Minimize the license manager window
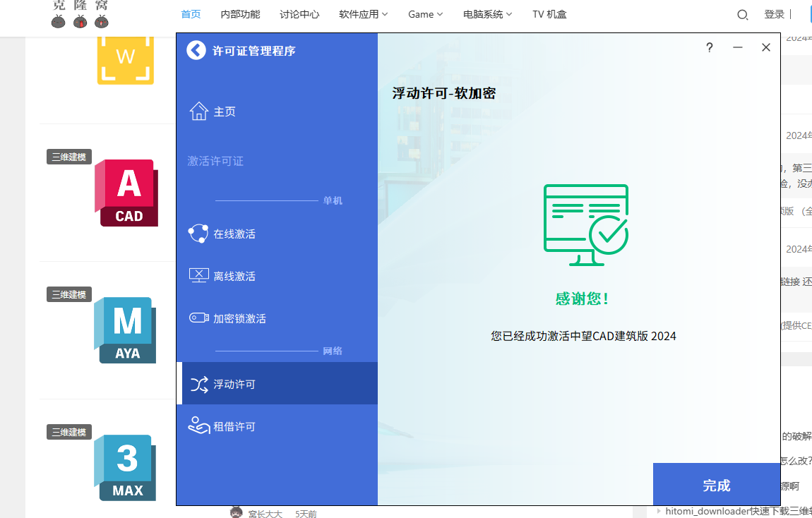 738,47
